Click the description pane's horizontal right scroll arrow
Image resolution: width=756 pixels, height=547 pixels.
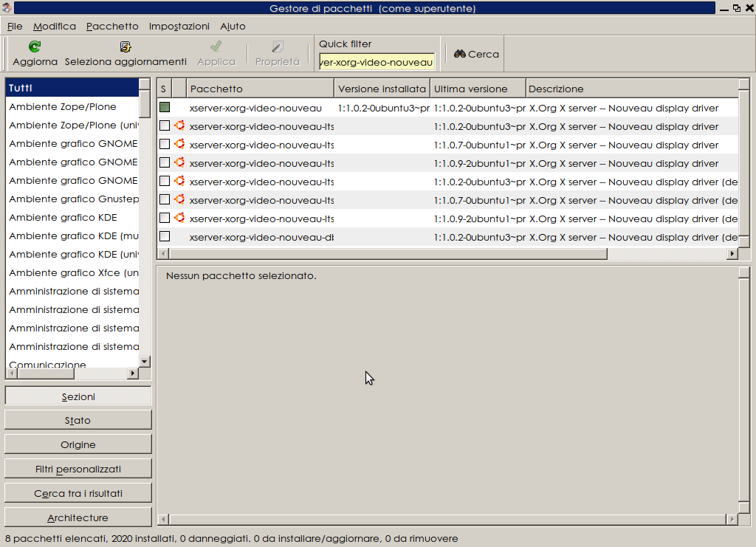tap(732, 519)
